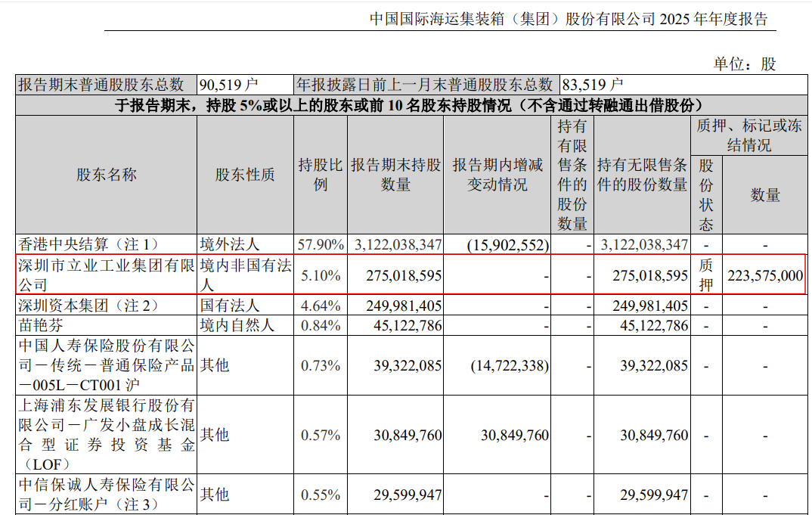Image resolution: width=812 pixels, height=515 pixels.
Task: Select the value '83,519 户'
Action: [592, 85]
